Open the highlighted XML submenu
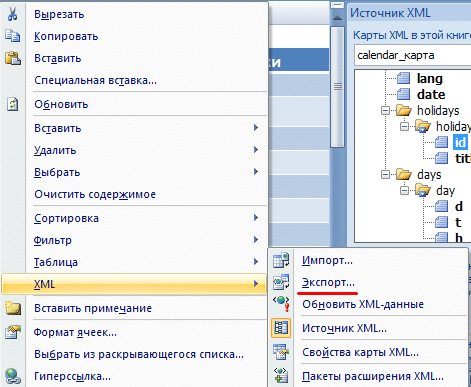471x387 pixels. [x=134, y=284]
